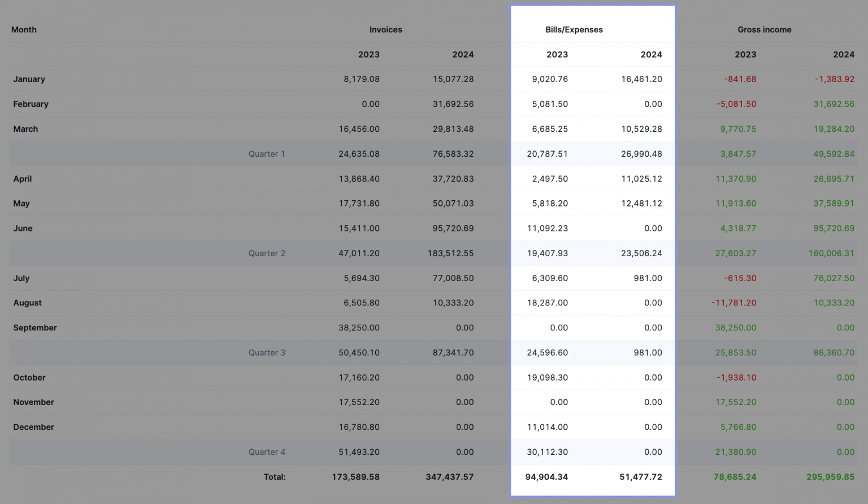Image resolution: width=868 pixels, height=504 pixels.
Task: Click the Month column header
Action: (x=24, y=29)
